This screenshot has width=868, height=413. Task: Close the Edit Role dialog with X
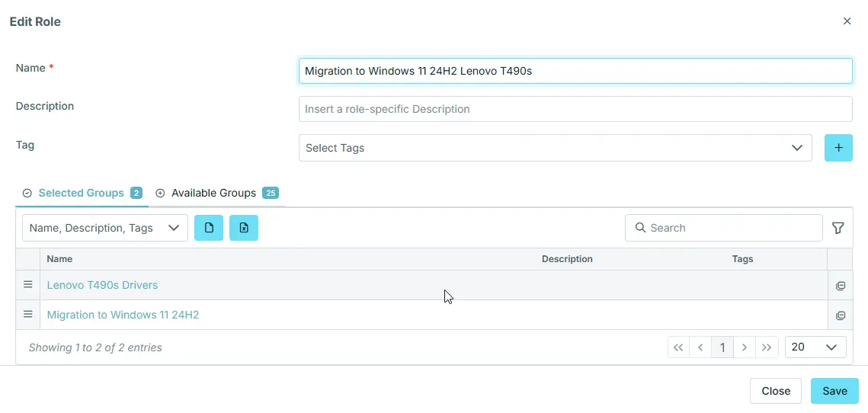pos(847,21)
